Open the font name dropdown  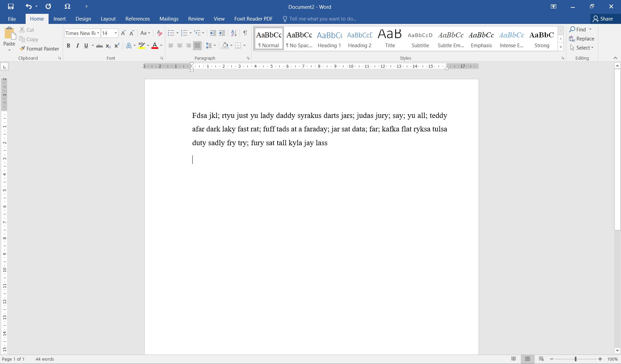point(98,33)
